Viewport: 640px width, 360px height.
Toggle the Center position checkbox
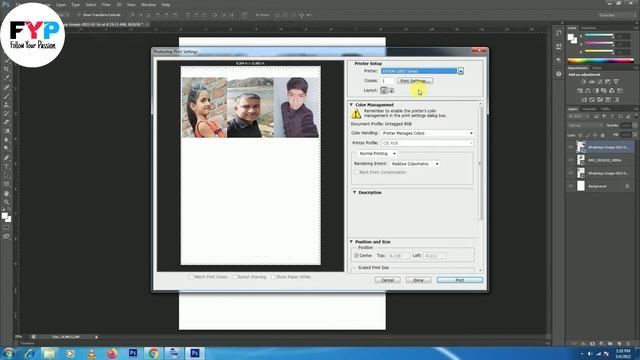coord(356,256)
